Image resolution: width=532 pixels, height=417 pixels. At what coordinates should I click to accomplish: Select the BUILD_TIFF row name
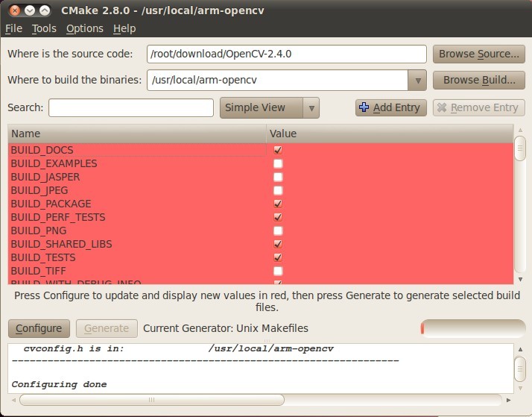38,271
